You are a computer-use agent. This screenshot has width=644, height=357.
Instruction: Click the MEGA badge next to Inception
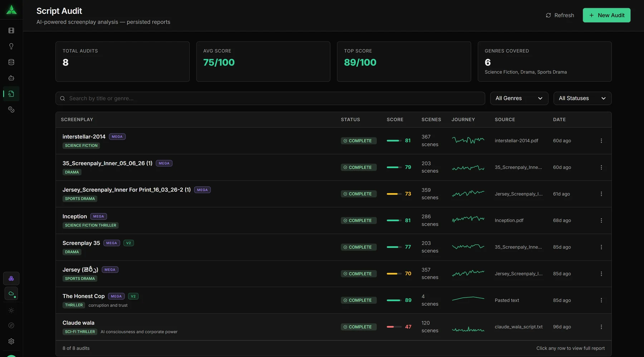point(98,216)
